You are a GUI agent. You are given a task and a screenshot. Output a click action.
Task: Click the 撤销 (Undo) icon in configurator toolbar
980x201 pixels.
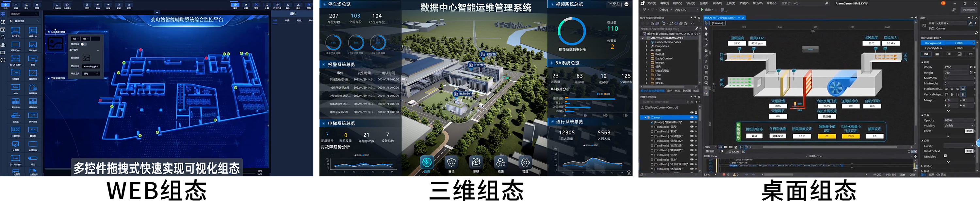point(98,6)
